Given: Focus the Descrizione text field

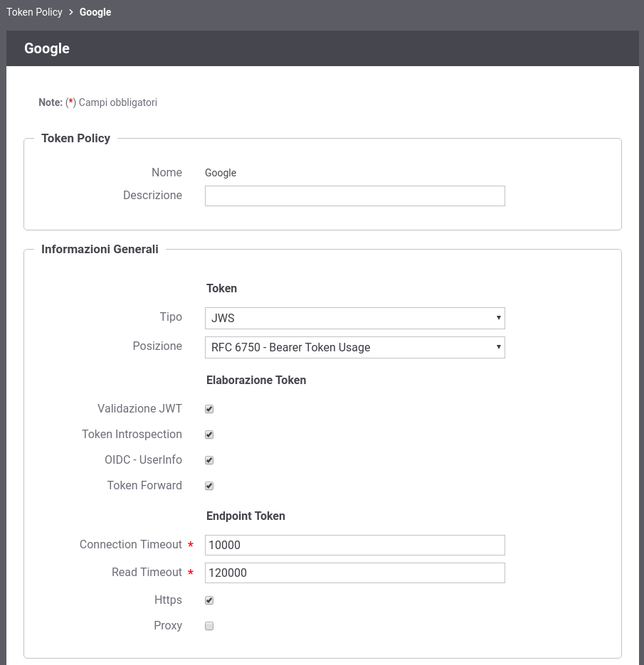Looking at the screenshot, I should point(354,196).
